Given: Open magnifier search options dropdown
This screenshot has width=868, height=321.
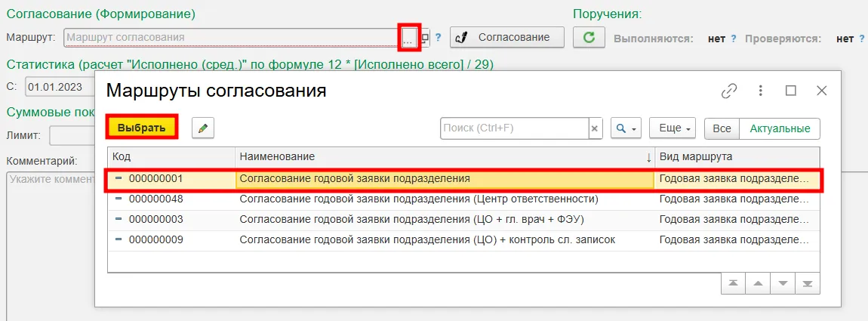Looking at the screenshot, I should [x=626, y=128].
